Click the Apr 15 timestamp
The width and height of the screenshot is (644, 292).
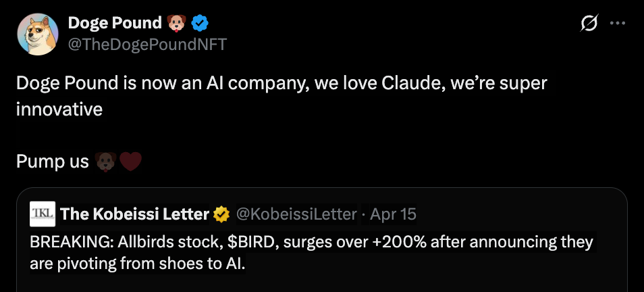(394, 215)
